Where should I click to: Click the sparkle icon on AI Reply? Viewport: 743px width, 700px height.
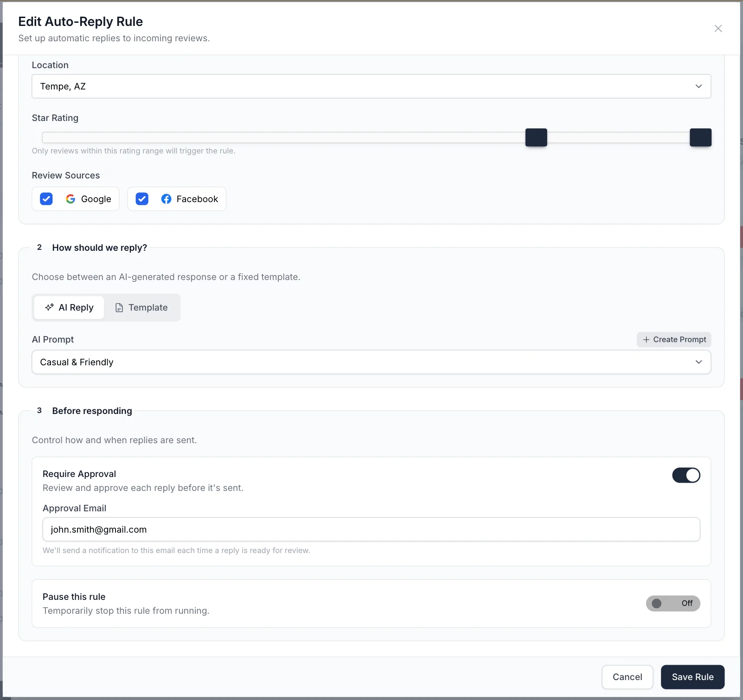tap(49, 307)
